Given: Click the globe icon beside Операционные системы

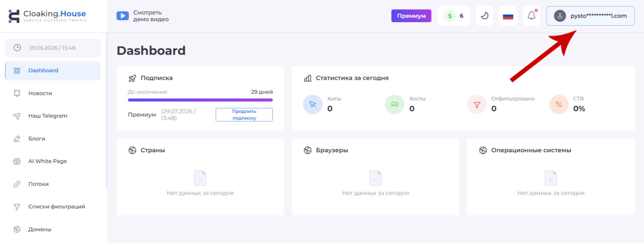Looking at the screenshot, I should pos(483,150).
